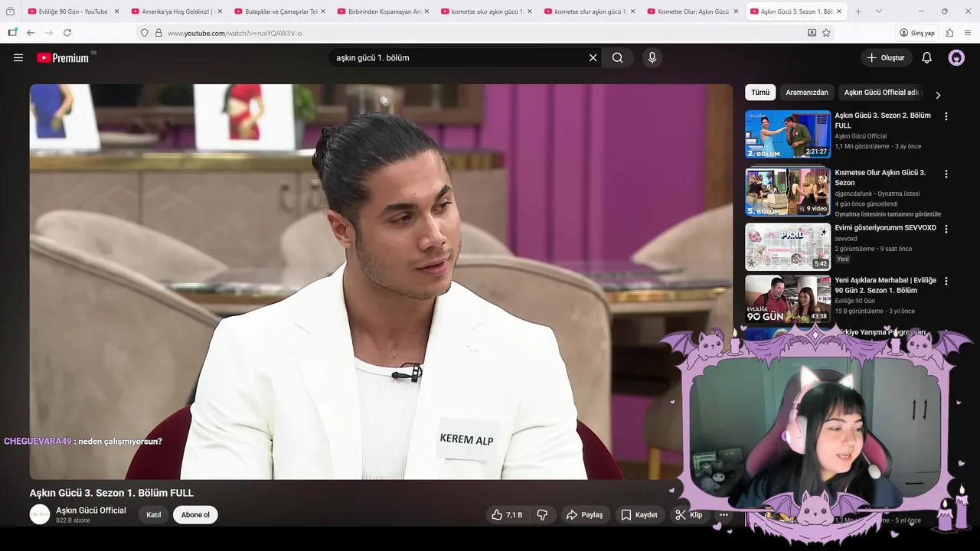The image size is (980, 551).
Task: Dislike the video with thumbs down
Action: (x=542, y=515)
